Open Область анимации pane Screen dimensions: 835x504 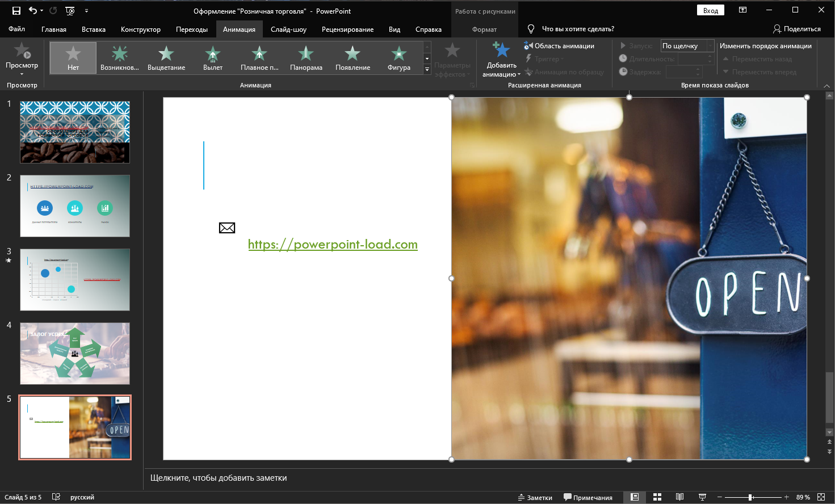tap(559, 46)
